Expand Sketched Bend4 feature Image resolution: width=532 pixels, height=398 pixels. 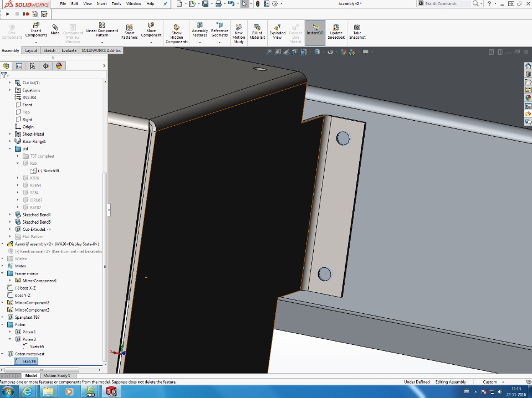[x=10, y=215]
